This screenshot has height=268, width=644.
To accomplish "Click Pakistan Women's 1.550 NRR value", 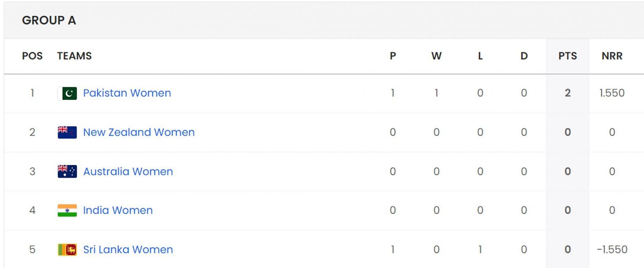I will tap(612, 93).
